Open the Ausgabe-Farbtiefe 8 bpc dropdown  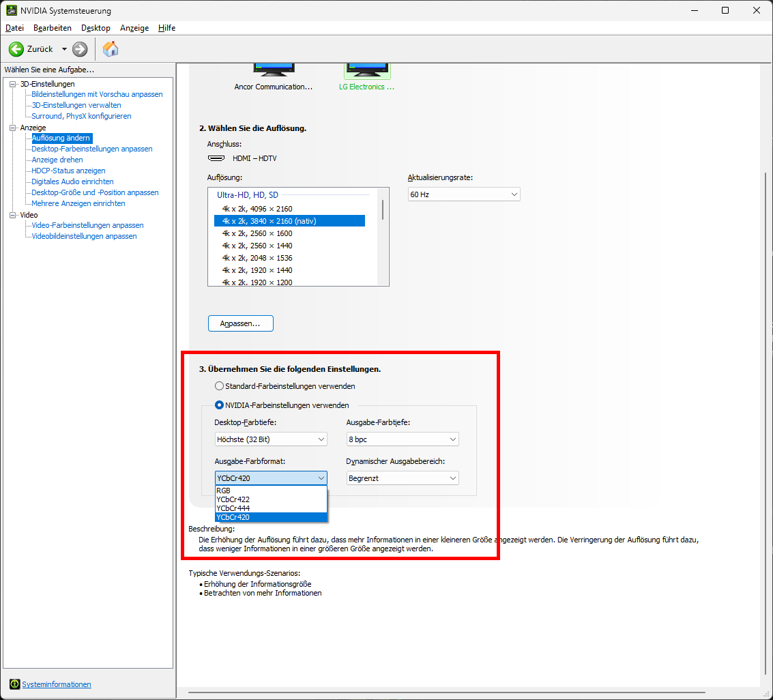tap(403, 439)
